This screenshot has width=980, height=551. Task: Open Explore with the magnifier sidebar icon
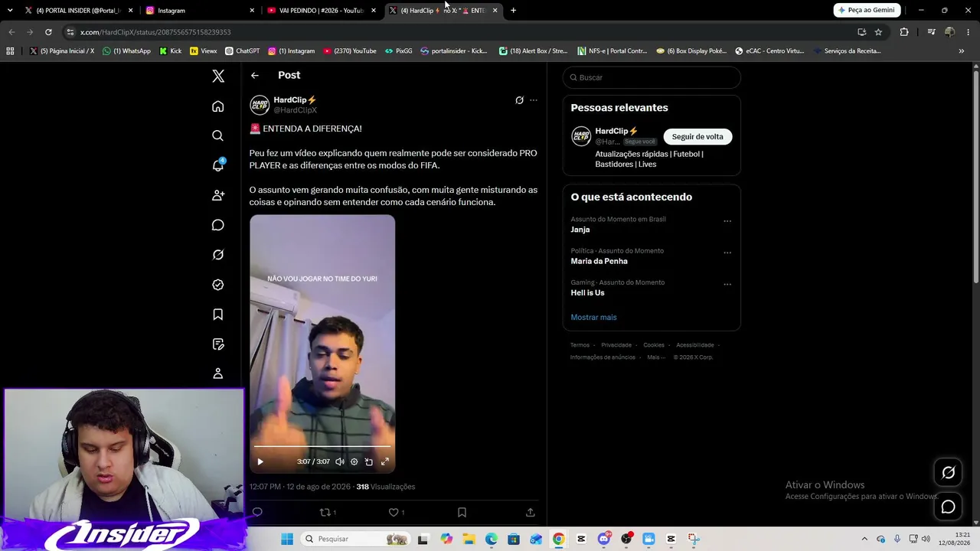coord(218,135)
